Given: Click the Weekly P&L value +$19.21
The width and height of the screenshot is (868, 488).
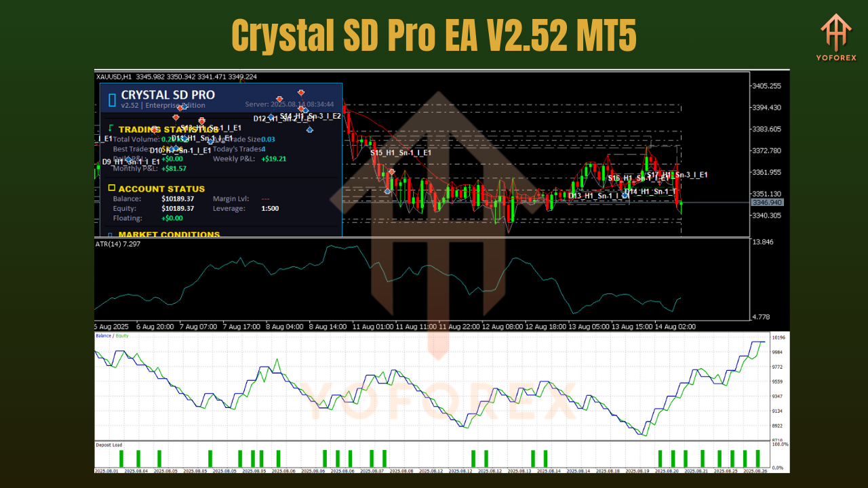Looking at the screenshot, I should pyautogui.click(x=273, y=159).
